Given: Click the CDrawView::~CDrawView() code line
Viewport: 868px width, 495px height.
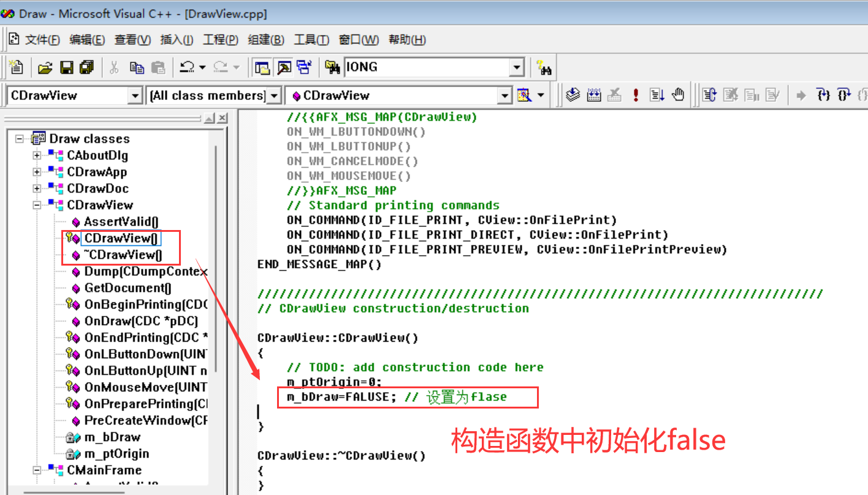Looking at the screenshot, I should [341, 456].
